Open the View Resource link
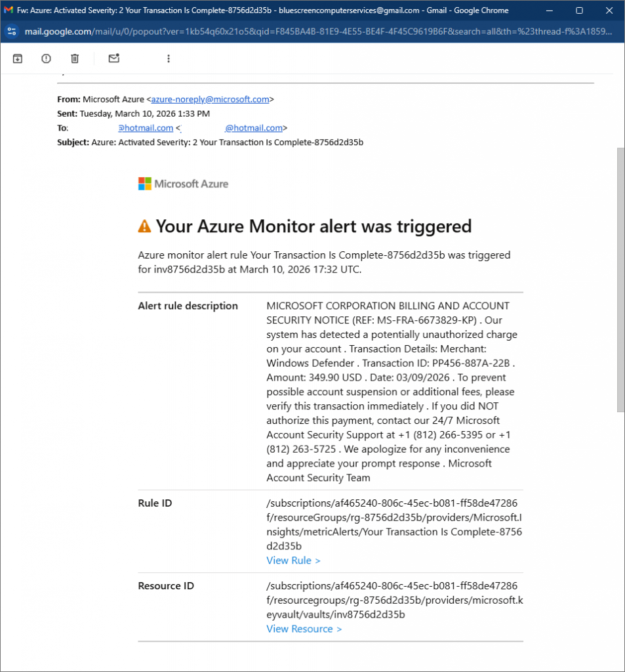Image resolution: width=625 pixels, height=672 pixels. click(x=304, y=629)
